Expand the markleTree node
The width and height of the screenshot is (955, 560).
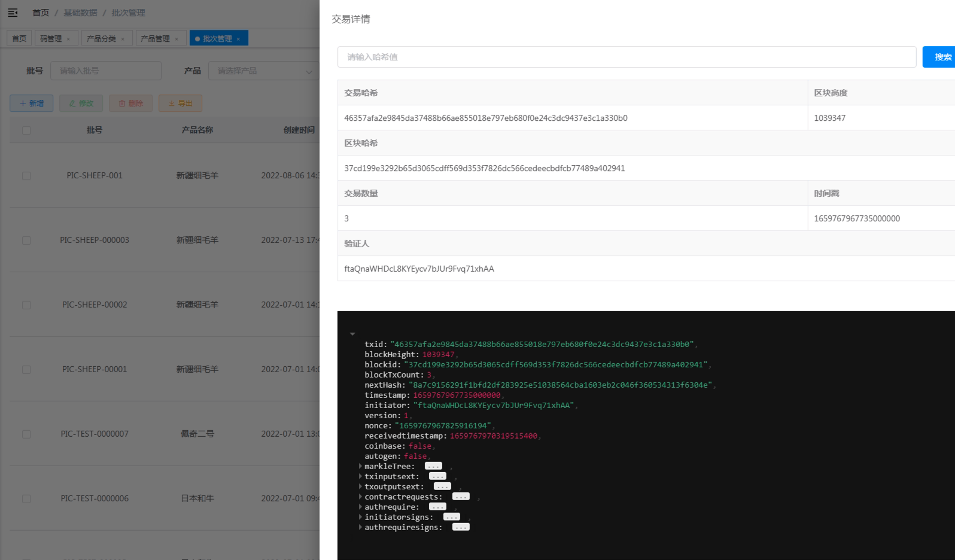tap(360, 466)
